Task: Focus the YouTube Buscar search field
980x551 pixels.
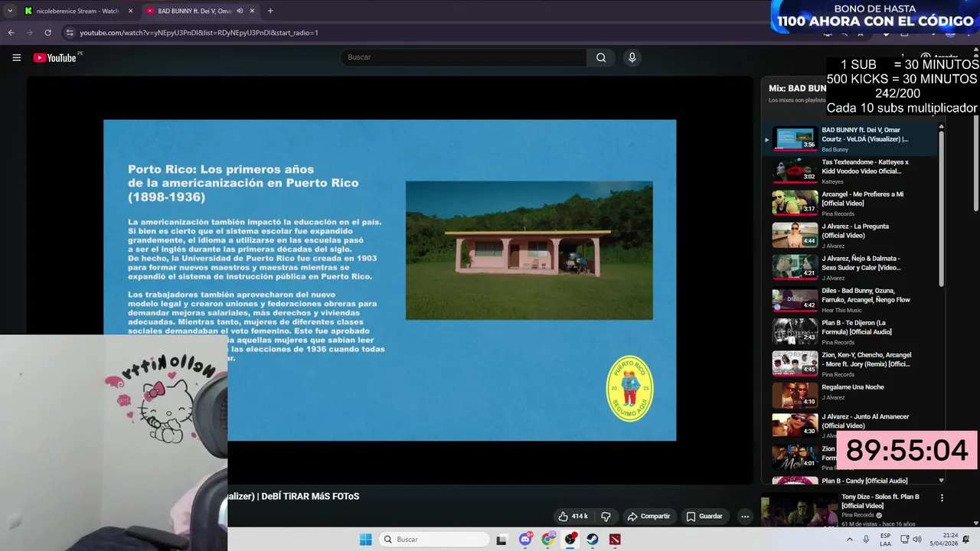Action: [464, 57]
